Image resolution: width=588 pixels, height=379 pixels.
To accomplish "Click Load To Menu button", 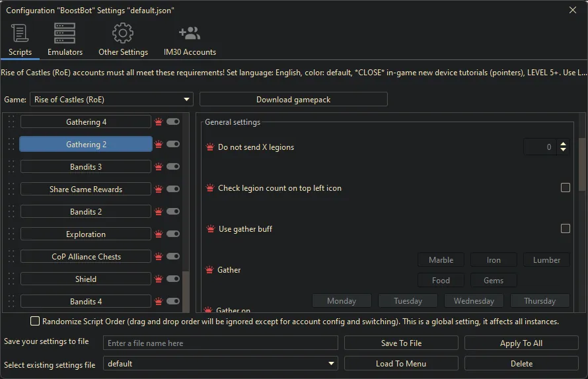I will (x=401, y=363).
